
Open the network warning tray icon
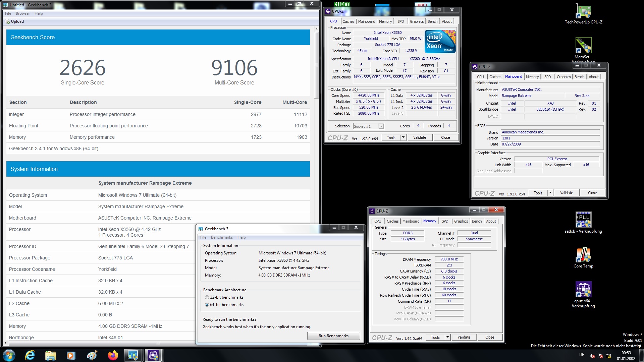point(608,356)
